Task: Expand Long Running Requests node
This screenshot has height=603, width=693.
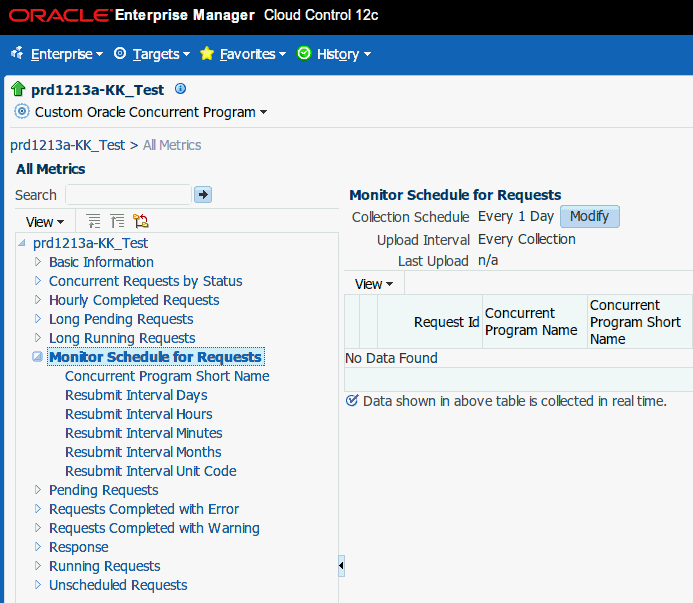Action: coord(38,338)
